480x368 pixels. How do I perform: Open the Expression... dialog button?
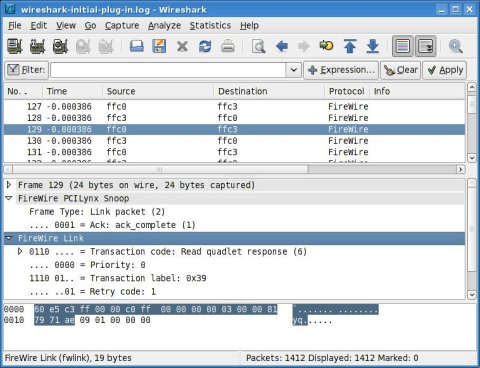click(x=341, y=70)
